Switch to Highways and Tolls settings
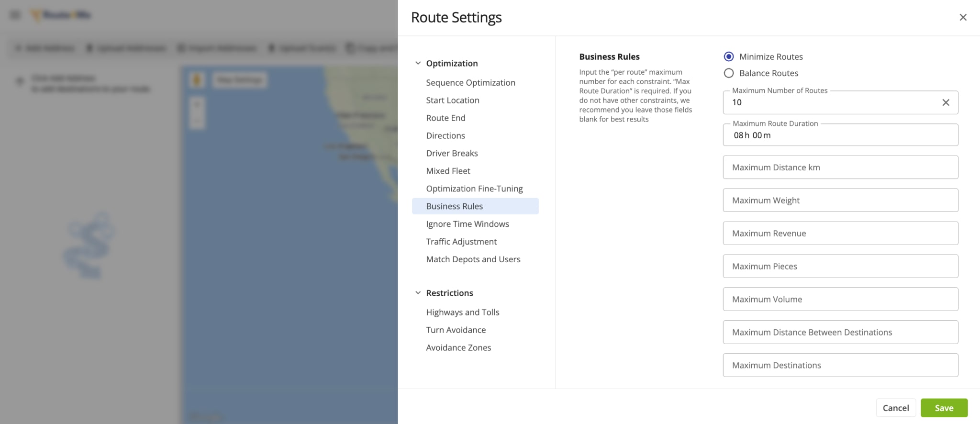 tap(462, 312)
